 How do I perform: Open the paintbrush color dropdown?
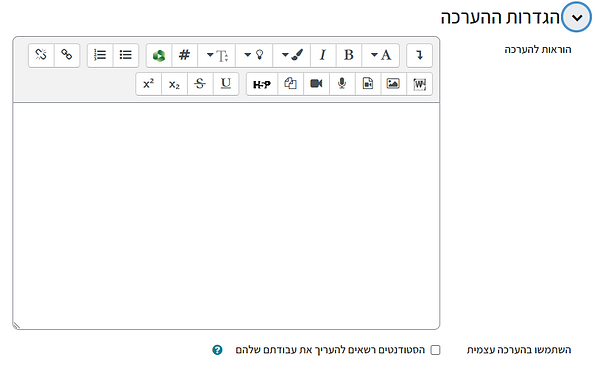292,55
